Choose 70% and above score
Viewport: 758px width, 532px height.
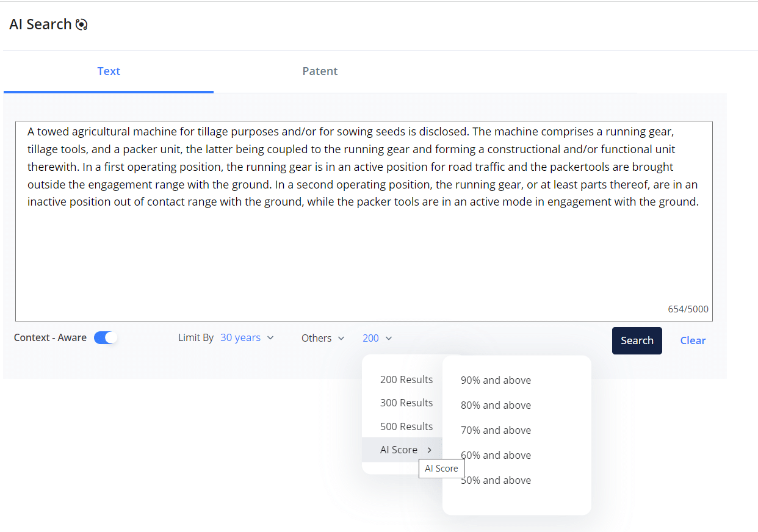pos(496,430)
